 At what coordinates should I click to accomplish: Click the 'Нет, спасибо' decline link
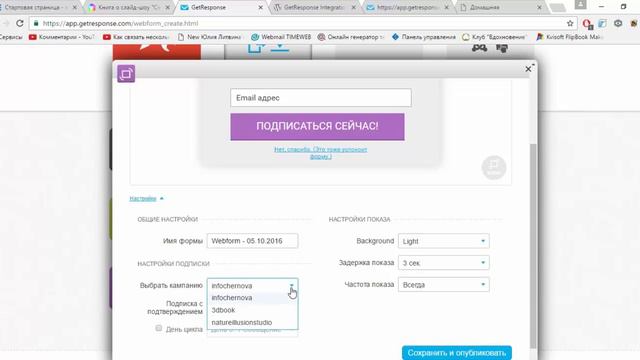[320, 153]
